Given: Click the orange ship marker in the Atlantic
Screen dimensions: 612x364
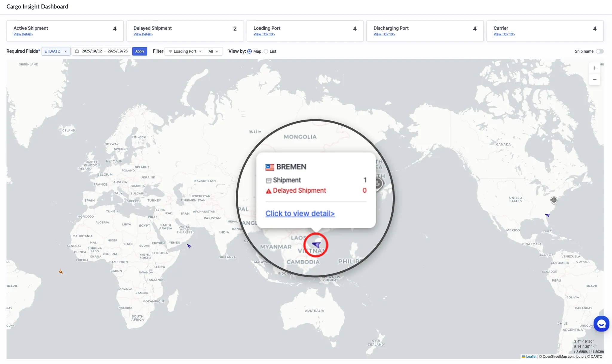Looking at the screenshot, I should pyautogui.click(x=61, y=272).
